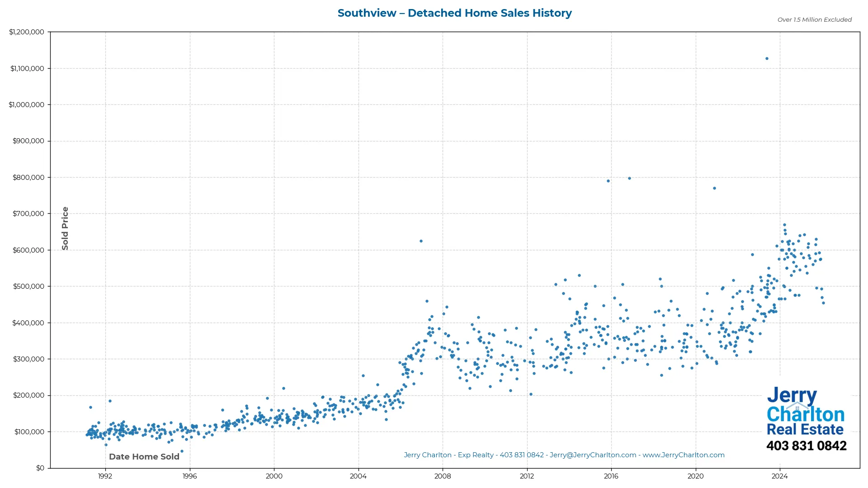Viewport: 868px width, 488px height.
Task: Click the $625,000 outlier point around 2007
Action: tap(421, 241)
